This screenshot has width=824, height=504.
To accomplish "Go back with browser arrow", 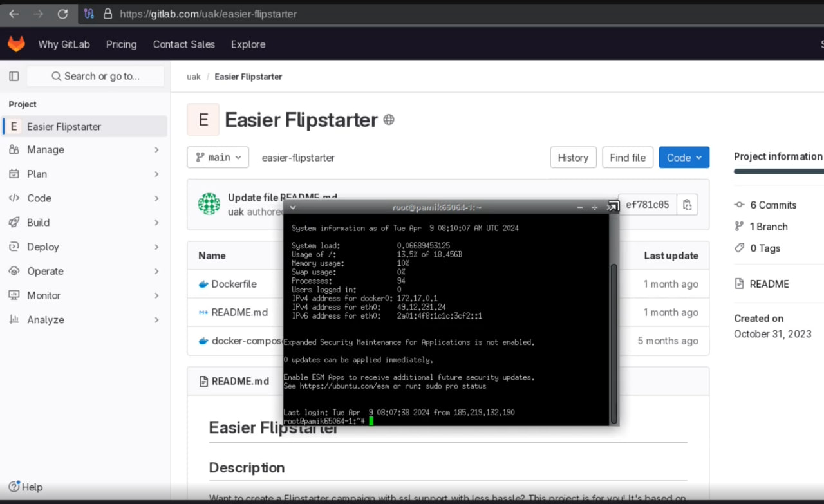I will pos(14,14).
